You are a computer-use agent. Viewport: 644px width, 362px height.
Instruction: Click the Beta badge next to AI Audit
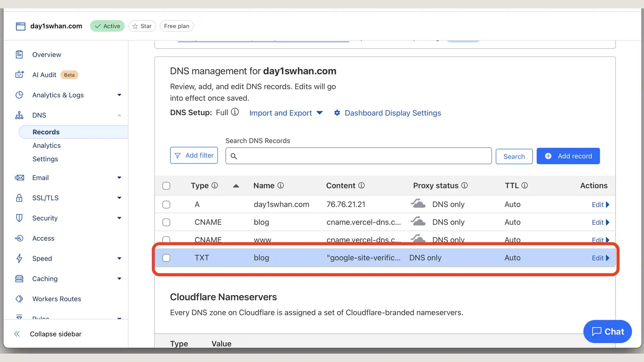69,75
